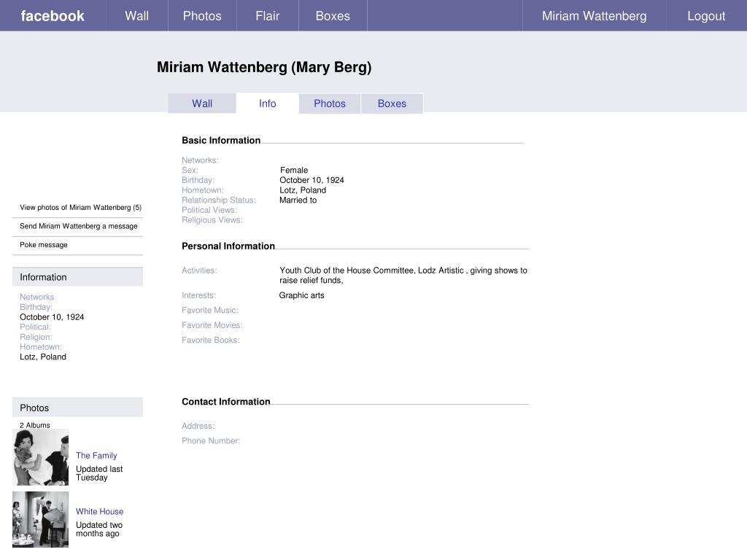Click the sidebar birthday 'October 10, 1924'
747x560 pixels.
pyautogui.click(x=52, y=317)
